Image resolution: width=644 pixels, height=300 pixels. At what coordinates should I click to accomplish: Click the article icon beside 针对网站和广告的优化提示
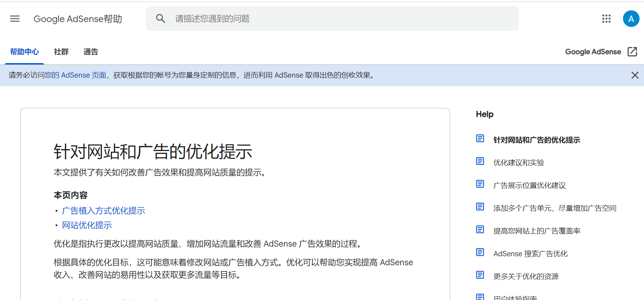480,139
